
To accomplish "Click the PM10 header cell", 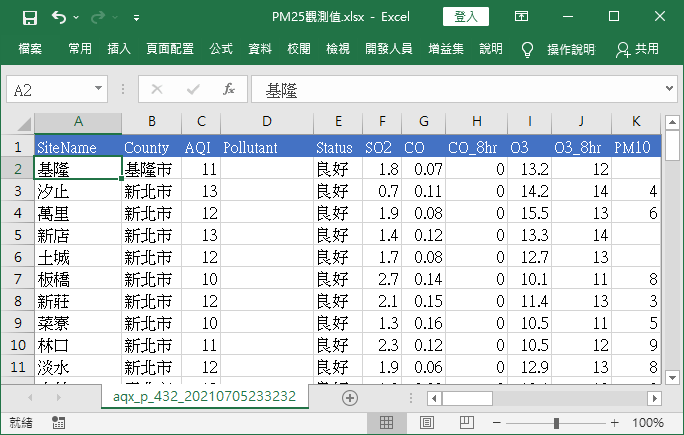I will pyautogui.click(x=636, y=147).
